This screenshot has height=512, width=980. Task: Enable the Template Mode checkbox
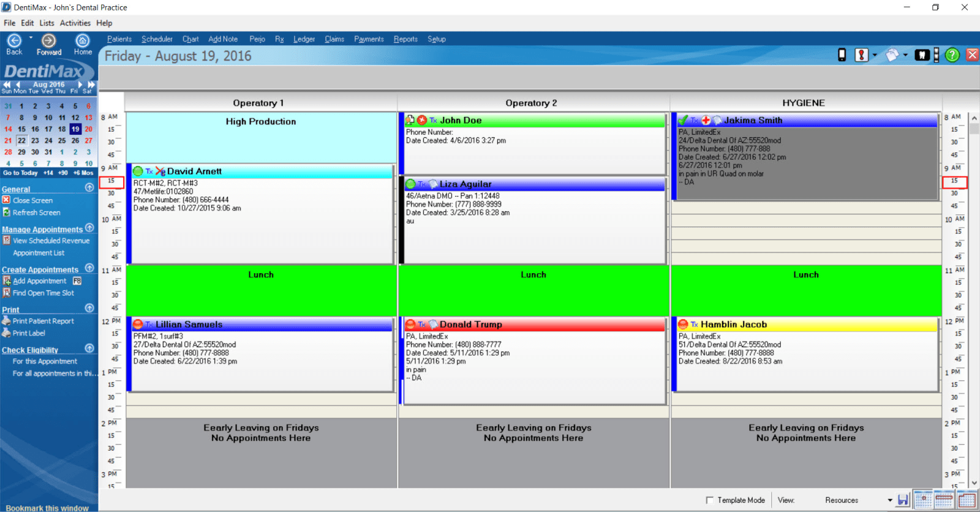pyautogui.click(x=710, y=500)
